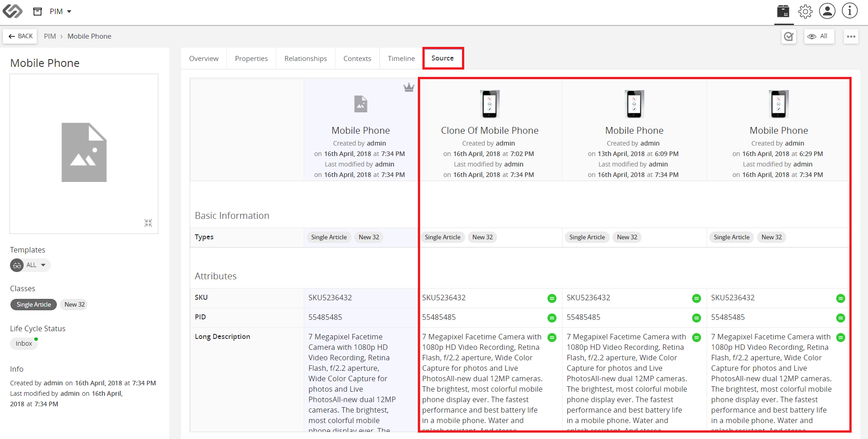The width and height of the screenshot is (868, 439).
Task: Go back using the BACK button
Action: (x=20, y=36)
